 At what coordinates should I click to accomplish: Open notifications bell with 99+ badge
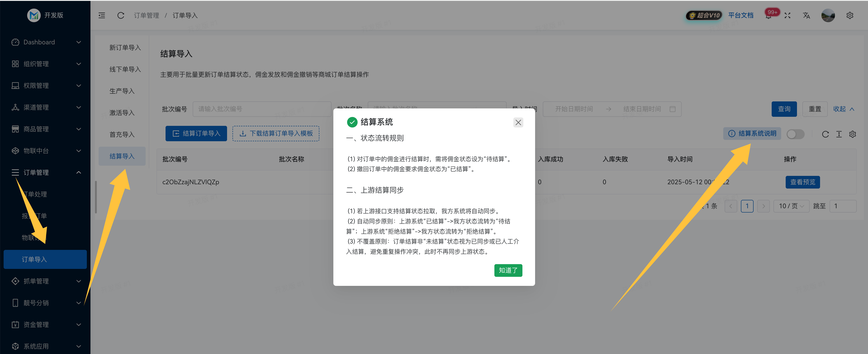768,16
